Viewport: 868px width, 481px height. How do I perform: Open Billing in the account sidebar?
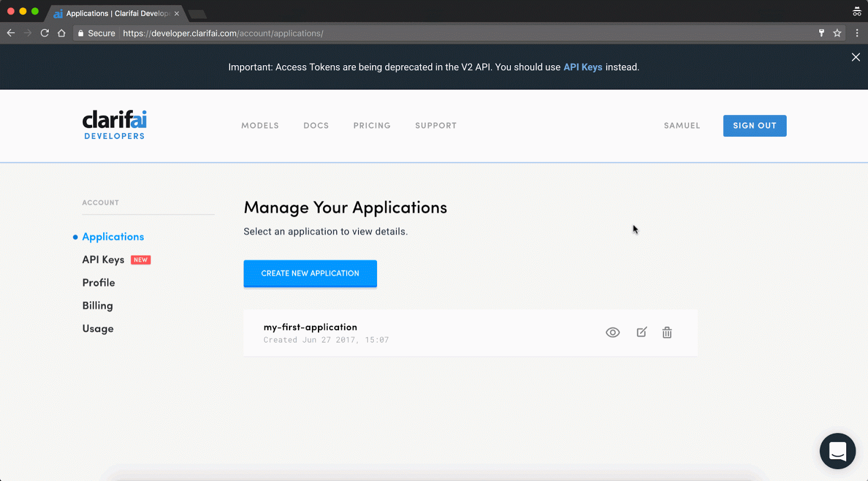point(98,306)
